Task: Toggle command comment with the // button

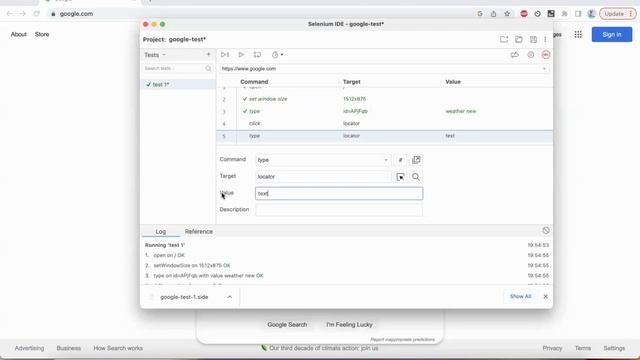Action: click(x=400, y=160)
